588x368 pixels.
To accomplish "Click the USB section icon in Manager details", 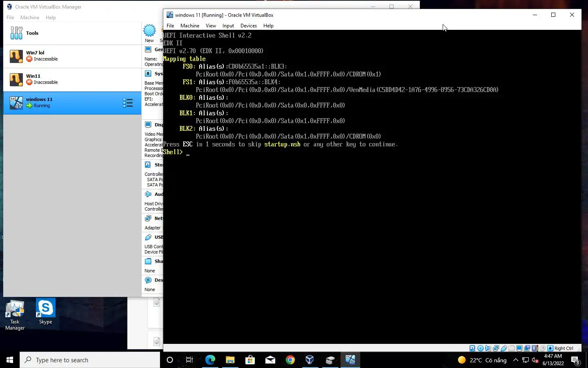I will (148, 237).
